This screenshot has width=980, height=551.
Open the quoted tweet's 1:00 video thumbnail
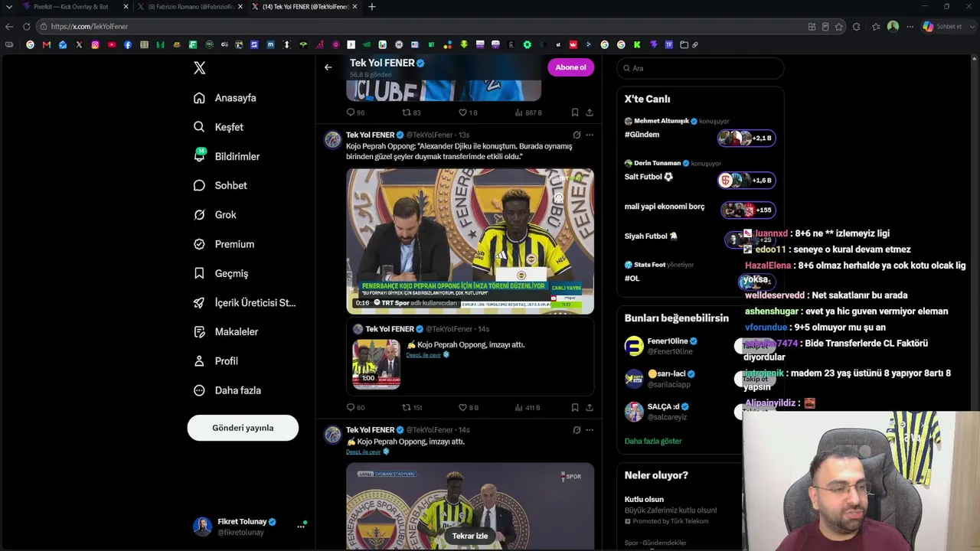coord(376,364)
